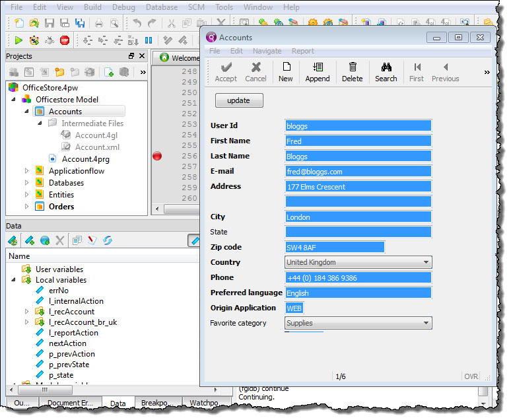The height and width of the screenshot is (420, 511).
Task: Collapse the Local variables tree node
Action: [14, 280]
